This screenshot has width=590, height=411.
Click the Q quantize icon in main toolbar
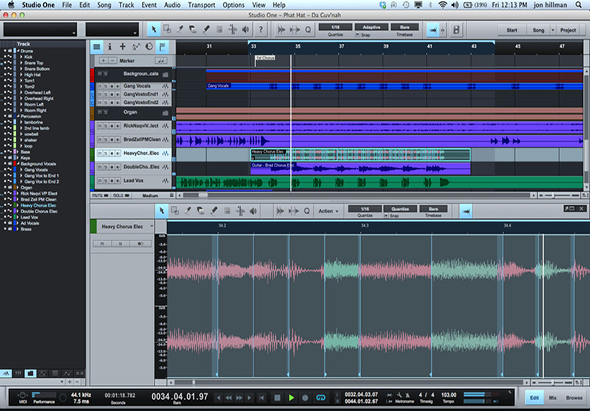[308, 30]
